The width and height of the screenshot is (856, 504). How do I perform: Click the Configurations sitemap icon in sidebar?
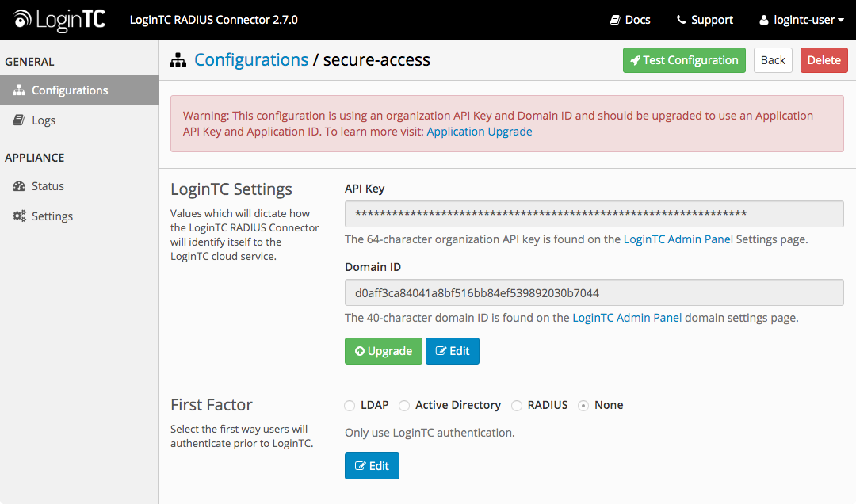point(19,90)
